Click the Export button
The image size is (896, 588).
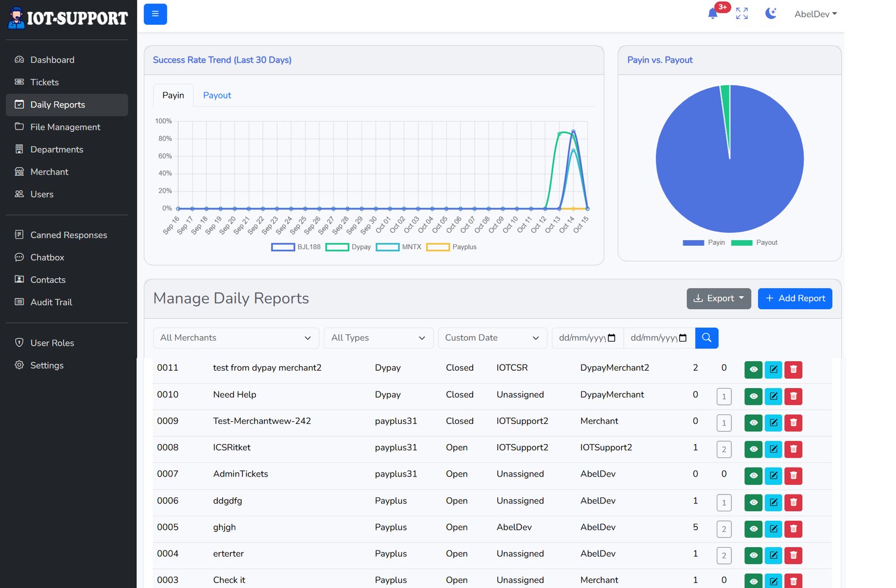click(718, 298)
